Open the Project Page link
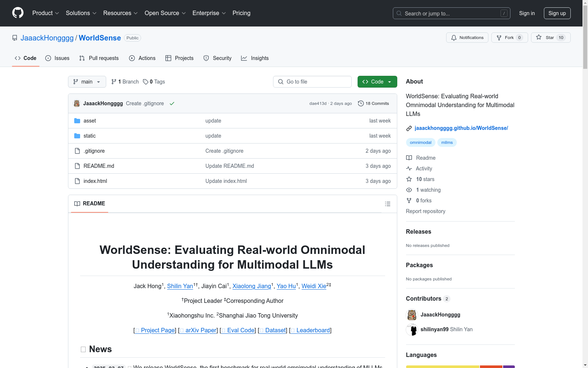The width and height of the screenshot is (588, 368). click(155, 330)
